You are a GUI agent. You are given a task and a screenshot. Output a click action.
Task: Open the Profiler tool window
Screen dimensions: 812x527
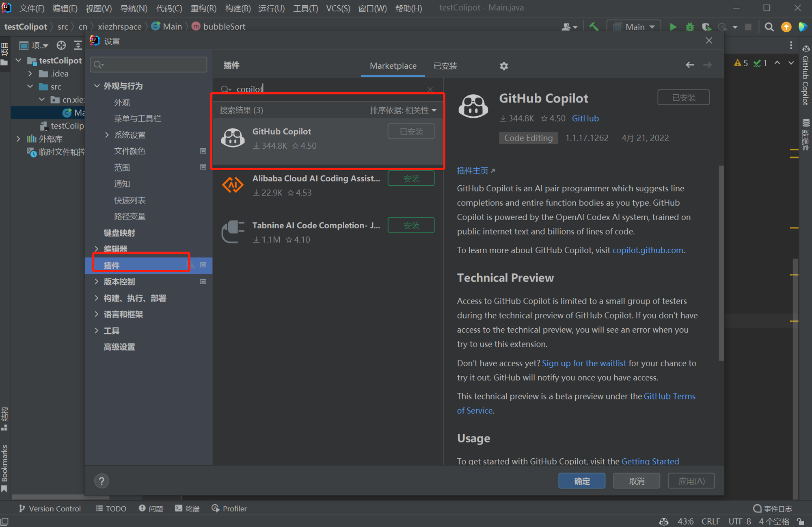point(229,509)
